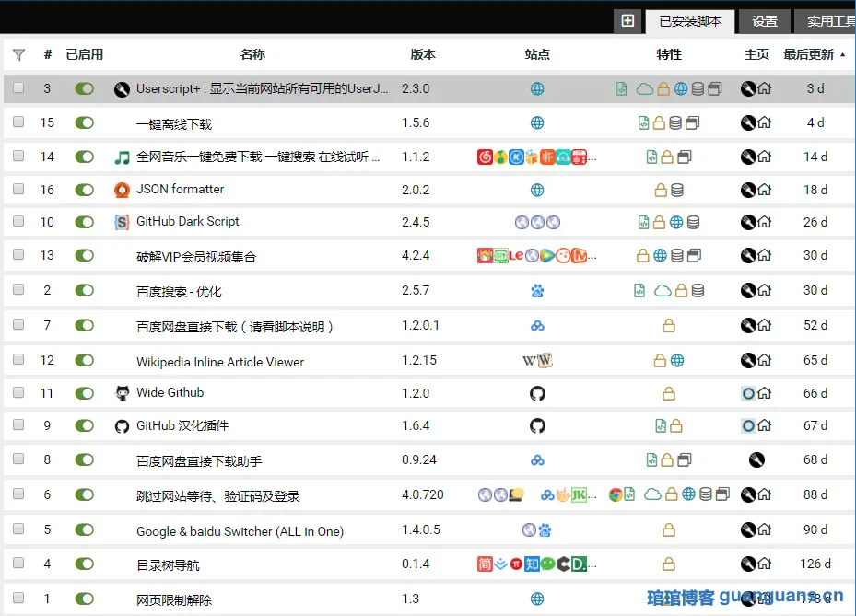Click JSON formatter script icon
The image size is (856, 616).
tap(122, 190)
